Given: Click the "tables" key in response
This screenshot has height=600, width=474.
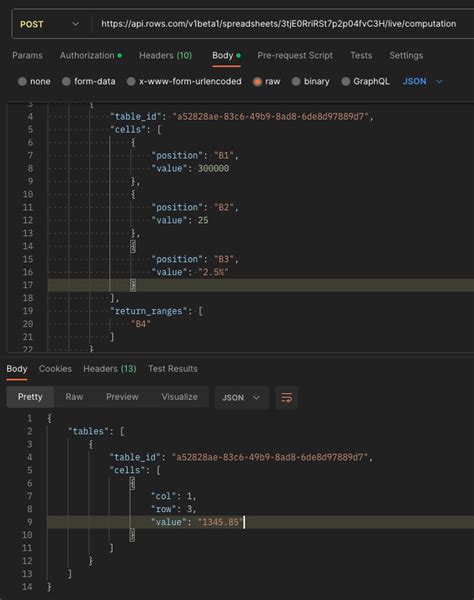Looking at the screenshot, I should pyautogui.click(x=88, y=432).
